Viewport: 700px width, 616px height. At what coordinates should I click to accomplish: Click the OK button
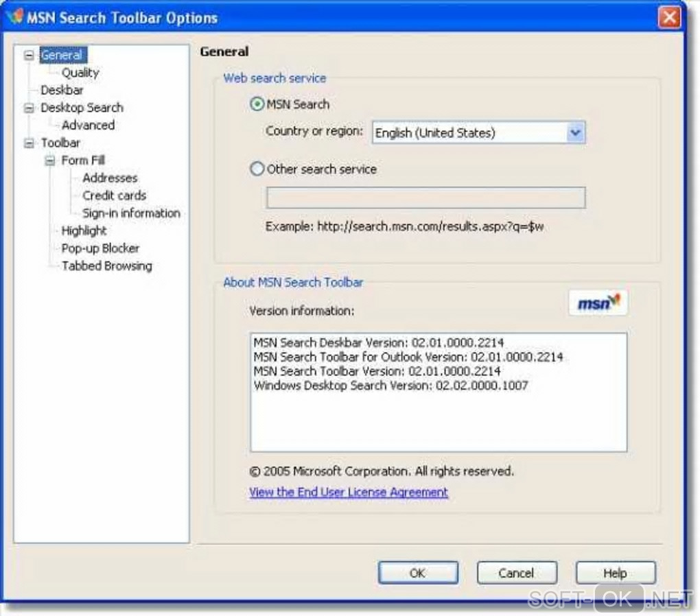click(x=418, y=573)
